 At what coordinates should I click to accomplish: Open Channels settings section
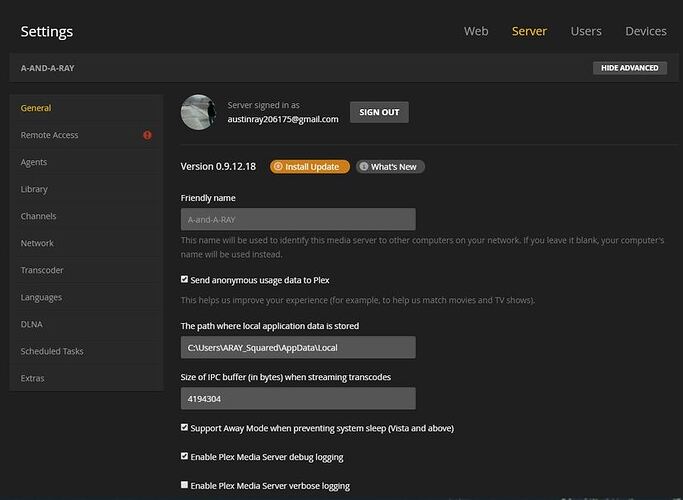(86, 216)
